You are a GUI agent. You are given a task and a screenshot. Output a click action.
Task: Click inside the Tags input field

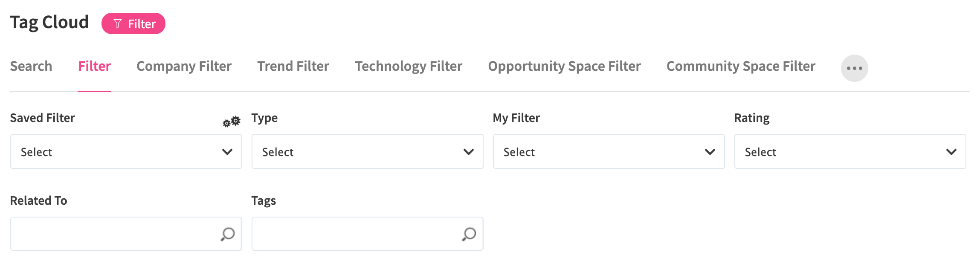coord(357,234)
